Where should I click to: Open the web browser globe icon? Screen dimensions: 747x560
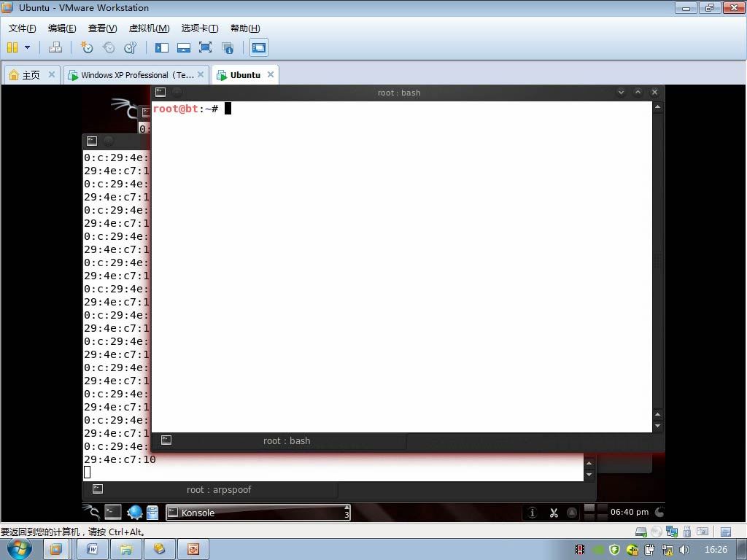click(135, 513)
